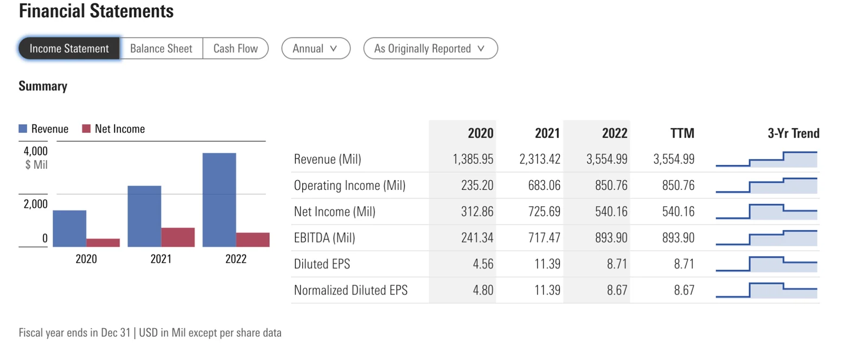Open the Cash Flow tab
The width and height of the screenshot is (868, 351).
tap(235, 48)
